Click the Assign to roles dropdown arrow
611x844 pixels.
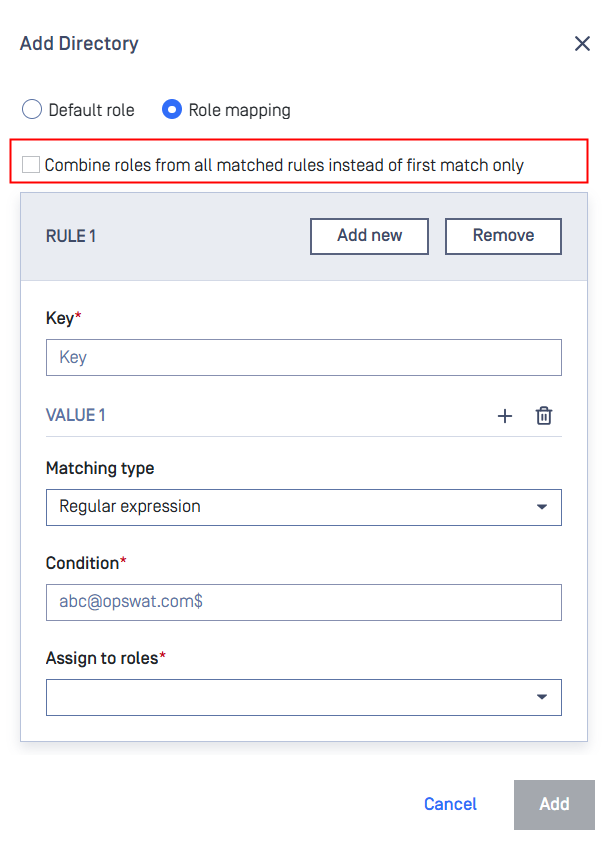pos(542,697)
